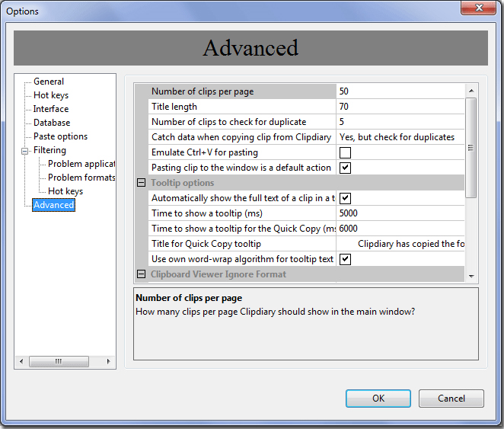Click OK to confirm settings

pyautogui.click(x=378, y=399)
